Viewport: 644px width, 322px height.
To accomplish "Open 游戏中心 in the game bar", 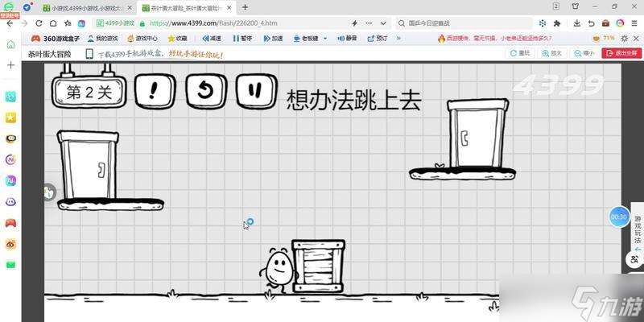I will point(142,38).
